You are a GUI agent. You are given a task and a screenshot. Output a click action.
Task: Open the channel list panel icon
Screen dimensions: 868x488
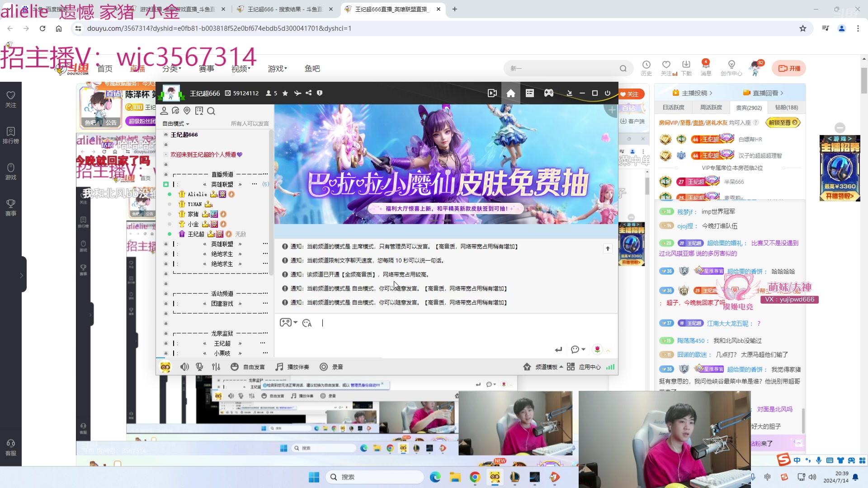tap(530, 93)
